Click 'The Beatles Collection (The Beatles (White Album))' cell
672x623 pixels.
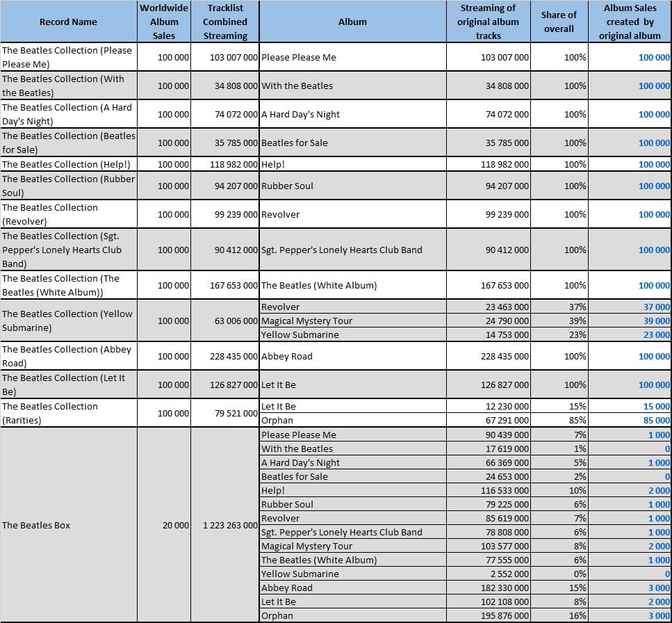(x=69, y=285)
